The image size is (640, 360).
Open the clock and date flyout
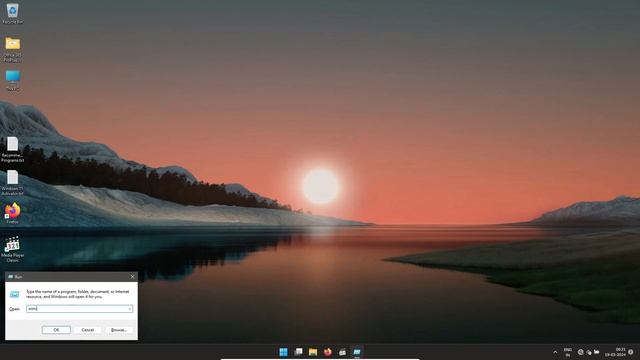point(615,352)
